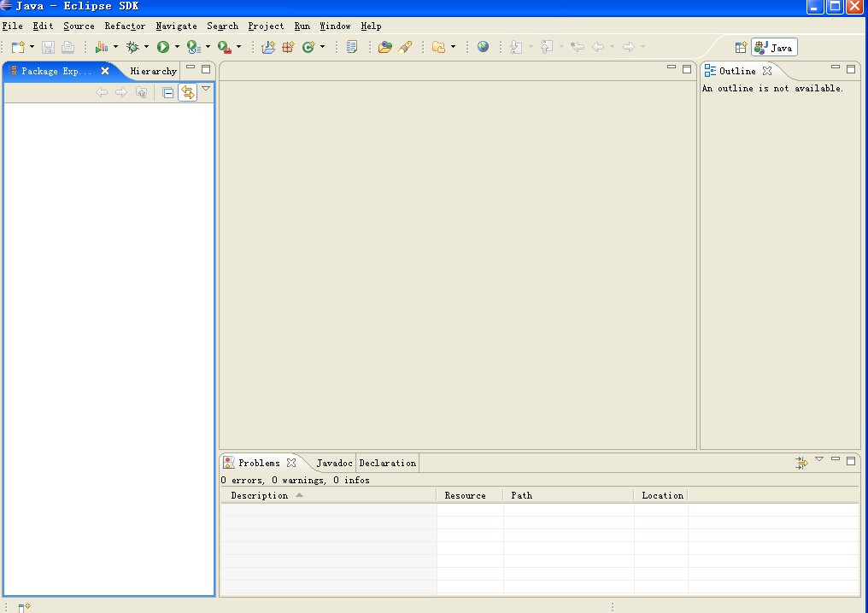The width and height of the screenshot is (868, 613).
Task: Click the Open Type icon
Action: coord(384,48)
